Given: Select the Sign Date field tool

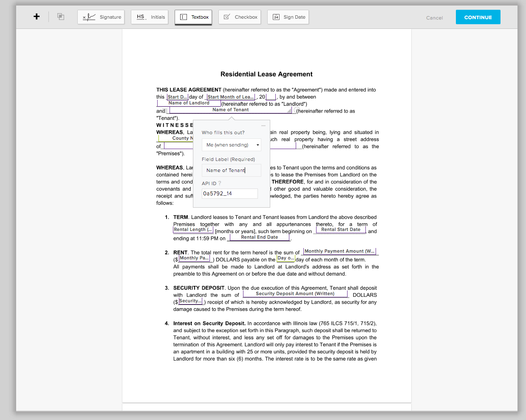Looking at the screenshot, I should (x=288, y=17).
